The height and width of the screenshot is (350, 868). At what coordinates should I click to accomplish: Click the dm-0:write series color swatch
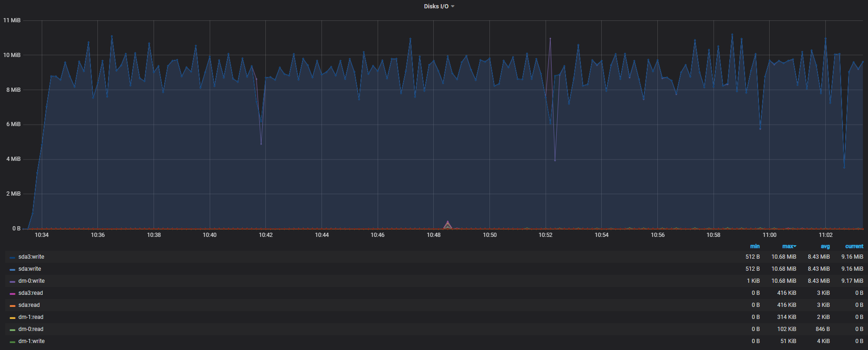(13, 281)
